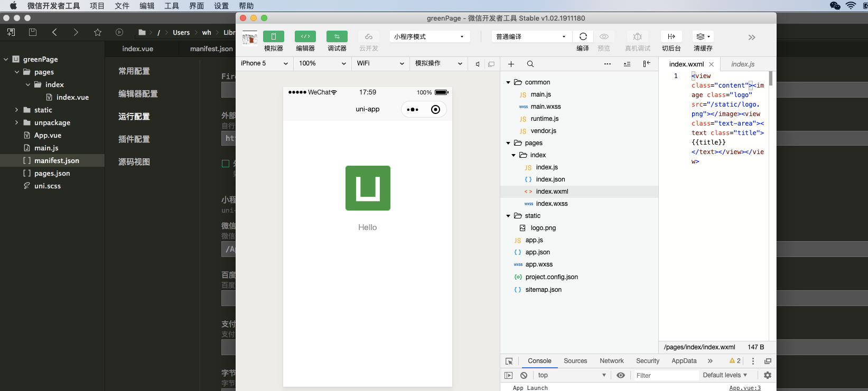
Task: Click the plus icon to add file
Action: [x=511, y=64]
